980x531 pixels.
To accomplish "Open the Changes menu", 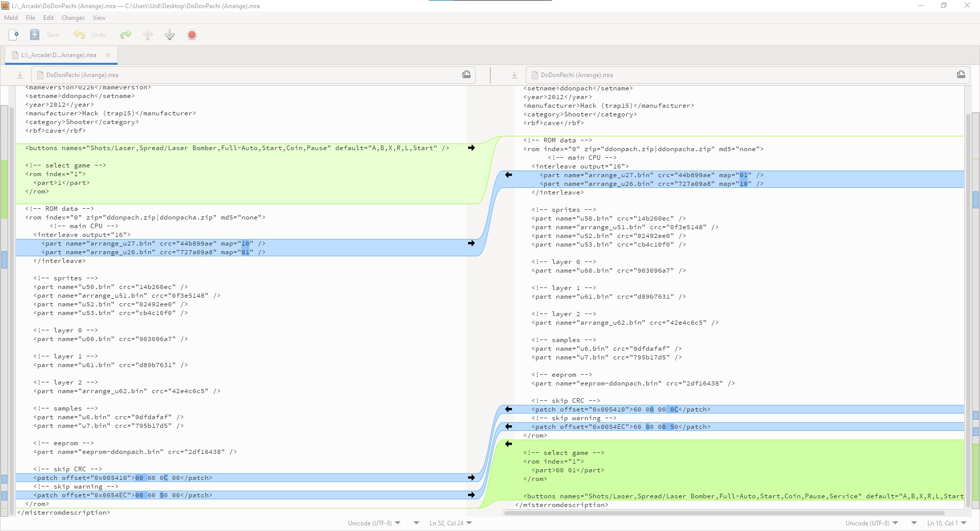I will [x=73, y=18].
